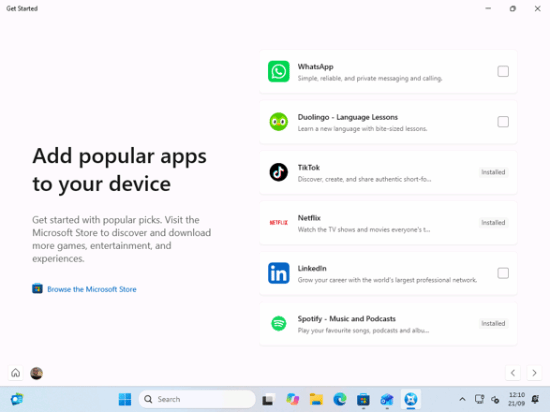Viewport: 550px width, 412px height.
Task: Select the Netflix title text
Action: [x=309, y=218]
